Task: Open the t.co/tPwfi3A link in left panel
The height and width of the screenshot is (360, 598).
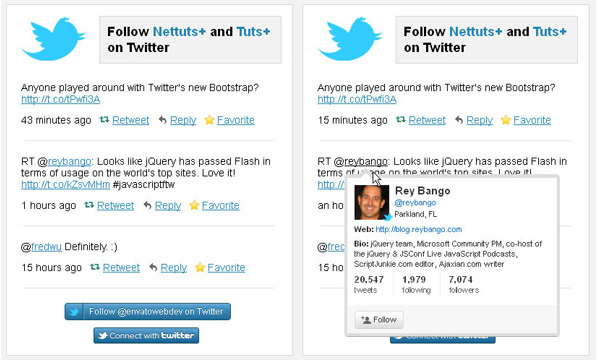Action: point(61,100)
